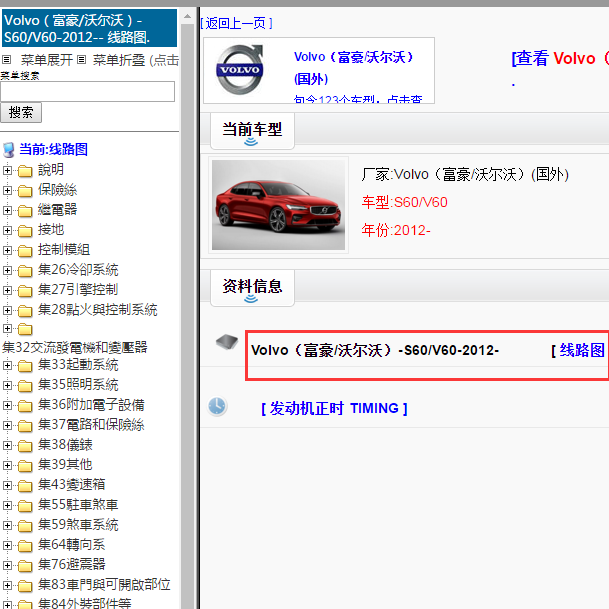Click the folder icon for 集55駐車煞車
The width and height of the screenshot is (609, 609).
(25, 506)
